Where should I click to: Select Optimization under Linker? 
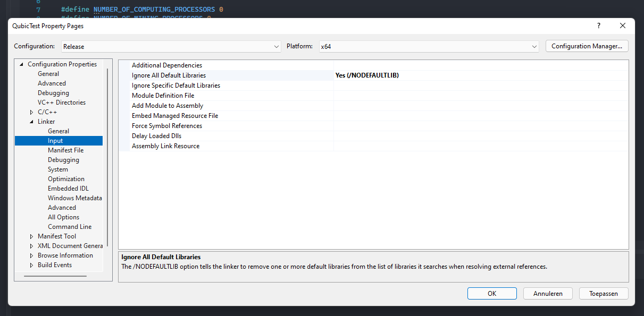point(66,179)
